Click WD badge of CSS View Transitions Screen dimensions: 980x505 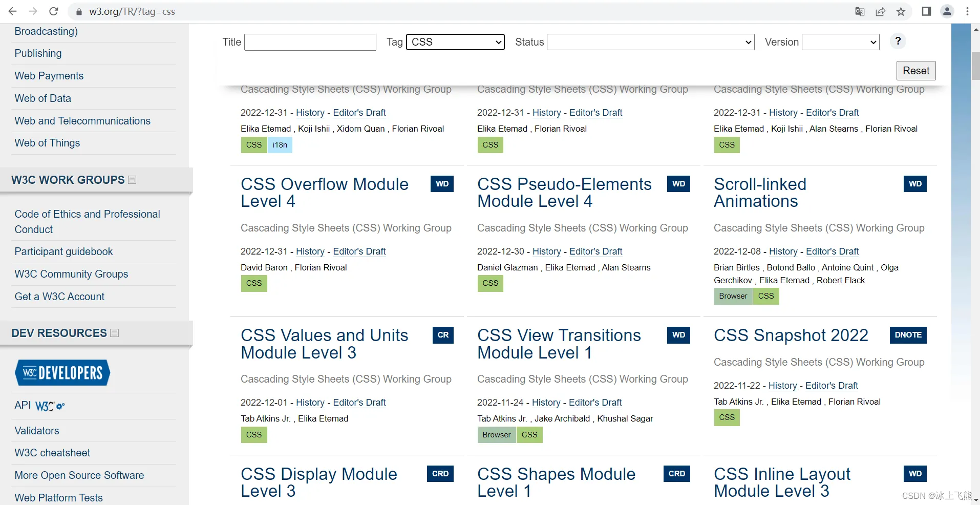(x=679, y=335)
